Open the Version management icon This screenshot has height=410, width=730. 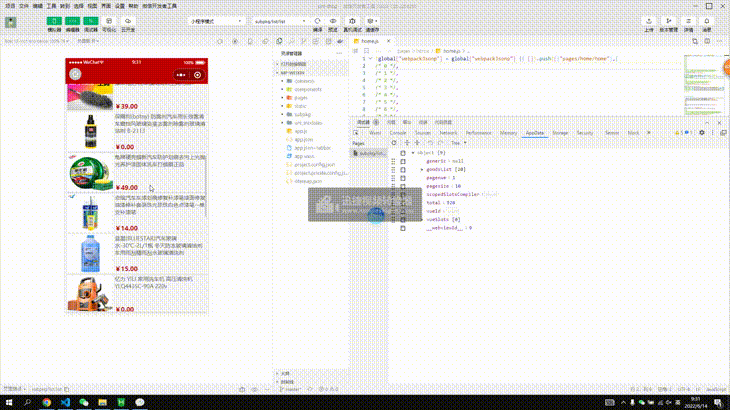(x=669, y=21)
